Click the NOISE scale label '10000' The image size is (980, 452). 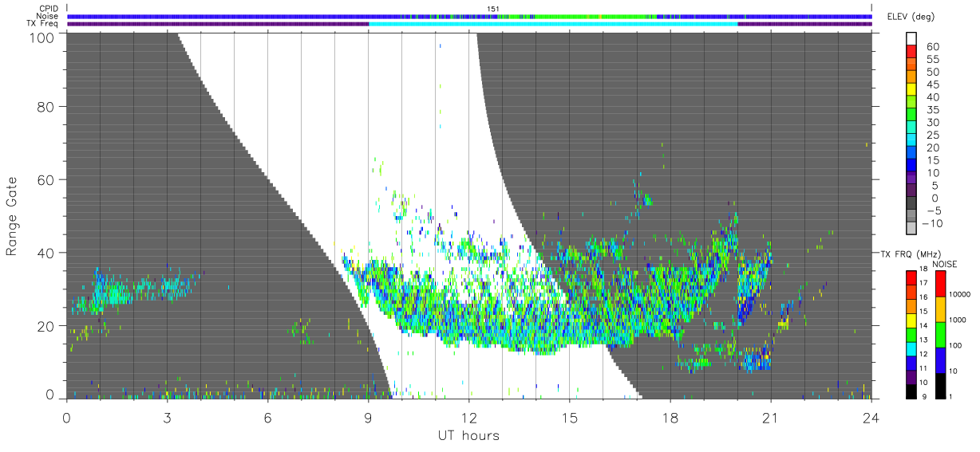coord(960,294)
